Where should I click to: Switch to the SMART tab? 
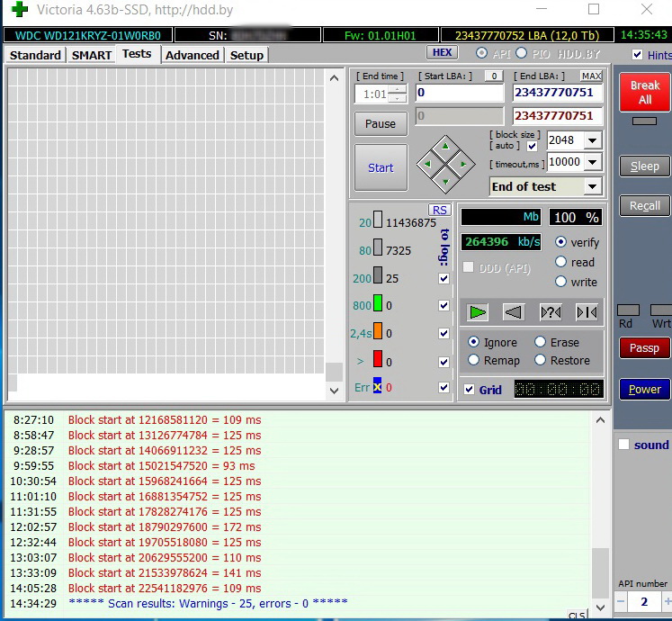point(91,55)
